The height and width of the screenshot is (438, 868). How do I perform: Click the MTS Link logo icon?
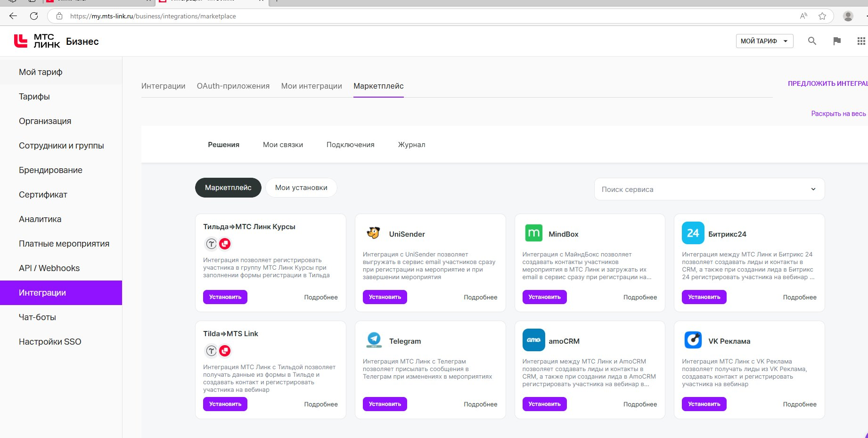point(20,41)
